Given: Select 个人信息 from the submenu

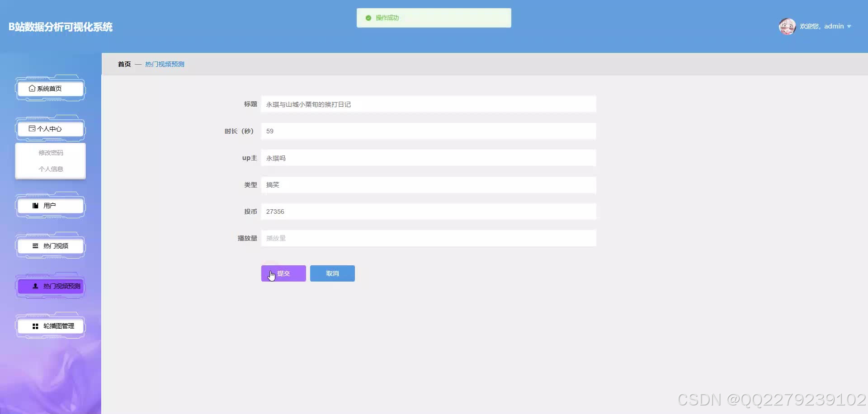Looking at the screenshot, I should click(51, 169).
